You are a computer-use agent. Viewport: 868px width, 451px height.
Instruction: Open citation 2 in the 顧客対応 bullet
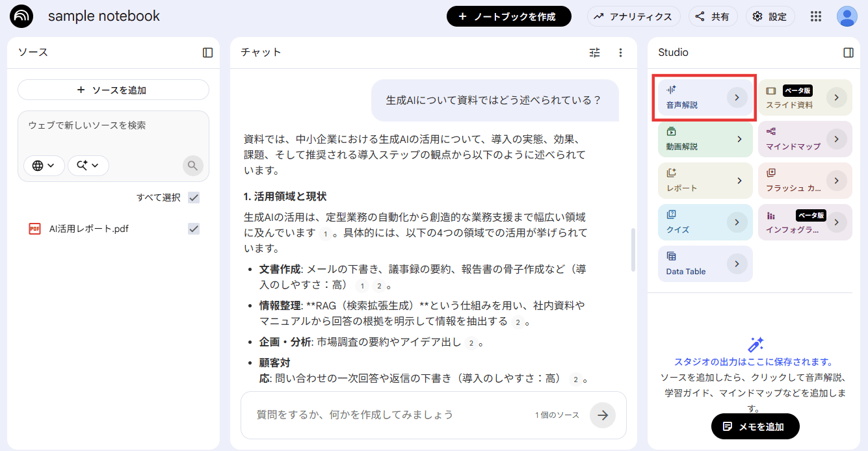pos(575,380)
